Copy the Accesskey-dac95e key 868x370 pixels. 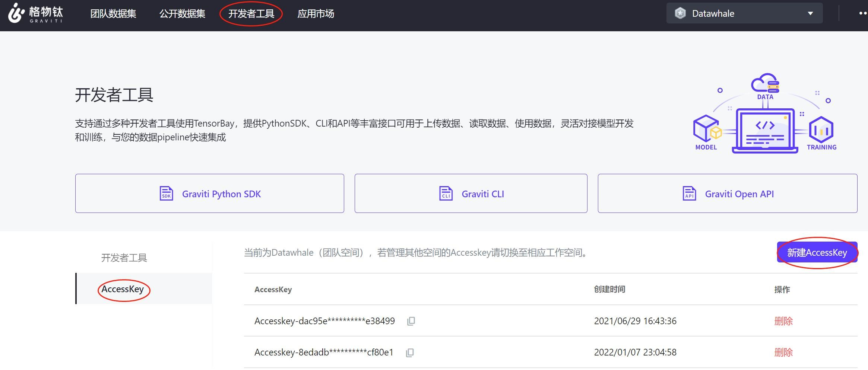pos(411,321)
